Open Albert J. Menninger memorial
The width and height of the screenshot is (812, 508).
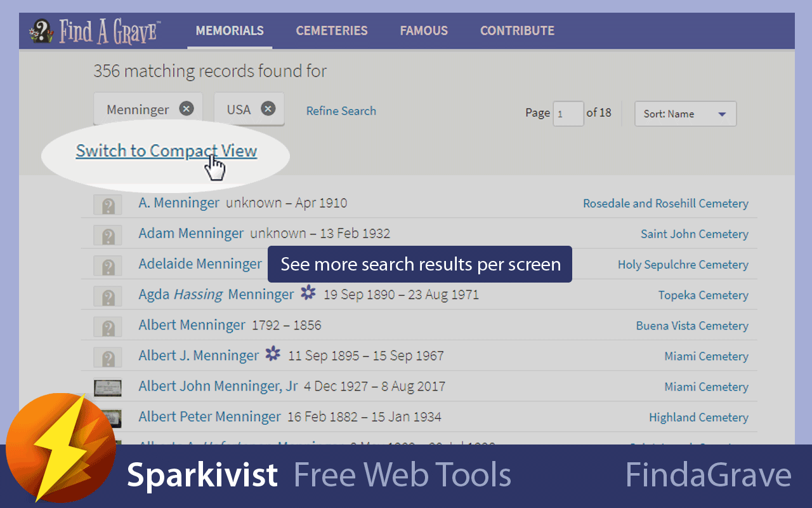click(x=199, y=356)
